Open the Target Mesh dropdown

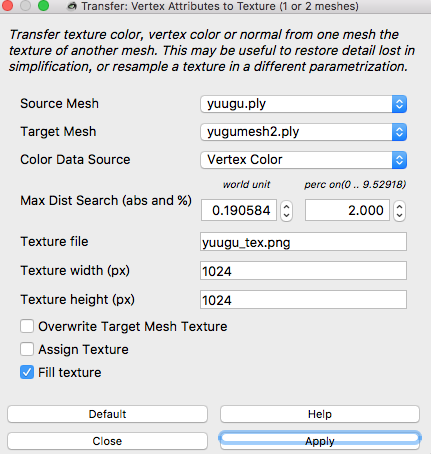coord(303,132)
